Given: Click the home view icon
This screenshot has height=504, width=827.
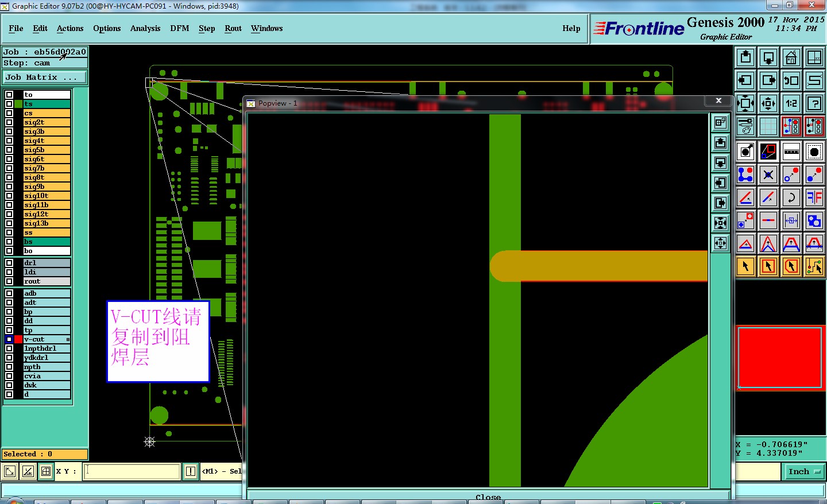Looking at the screenshot, I should (x=791, y=57).
